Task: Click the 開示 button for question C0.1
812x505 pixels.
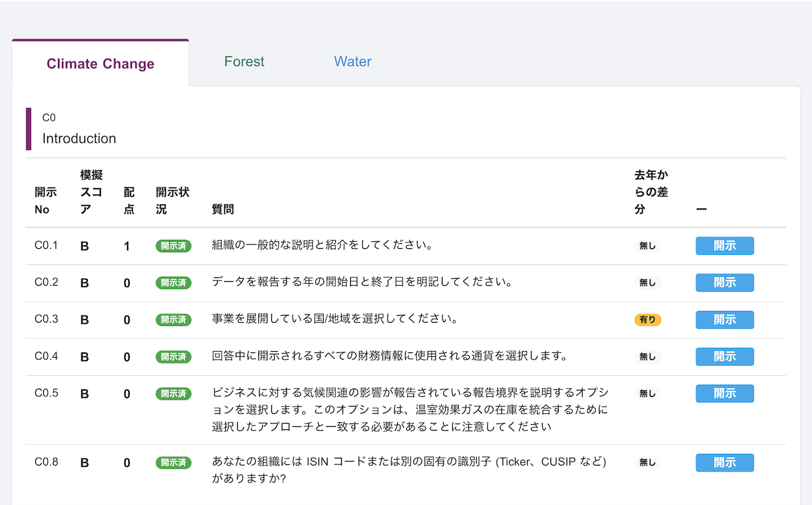Action: pyautogui.click(x=724, y=246)
